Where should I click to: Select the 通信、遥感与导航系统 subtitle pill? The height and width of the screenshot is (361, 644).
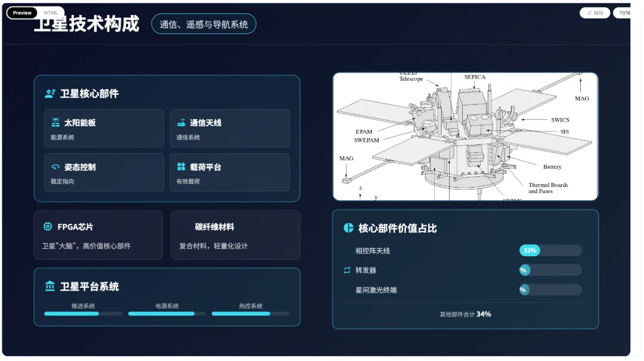[204, 24]
